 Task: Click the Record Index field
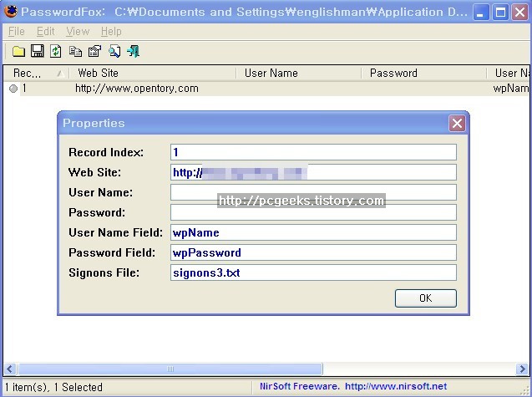coord(313,152)
